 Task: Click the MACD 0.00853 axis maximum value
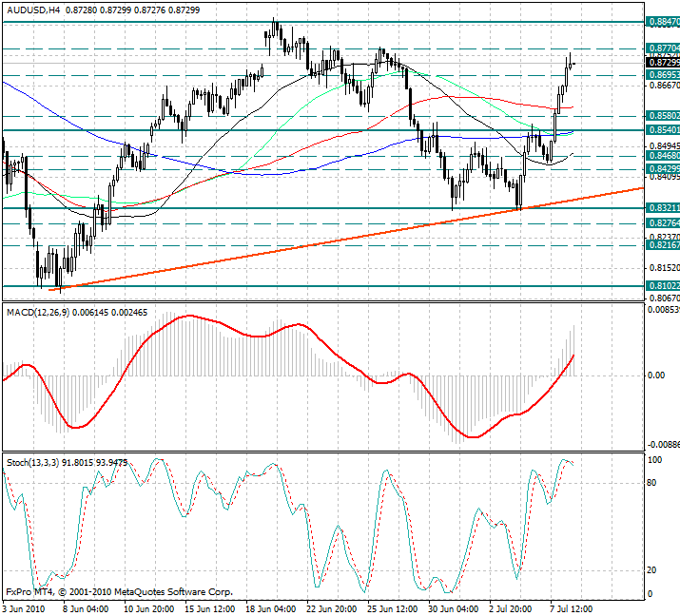click(x=664, y=310)
